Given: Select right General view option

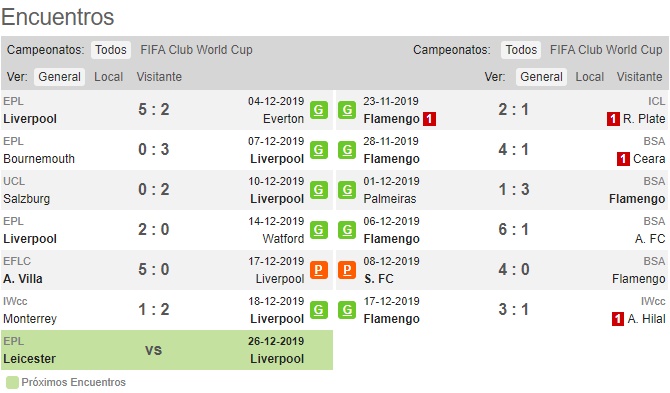Looking at the screenshot, I should 541,77.
